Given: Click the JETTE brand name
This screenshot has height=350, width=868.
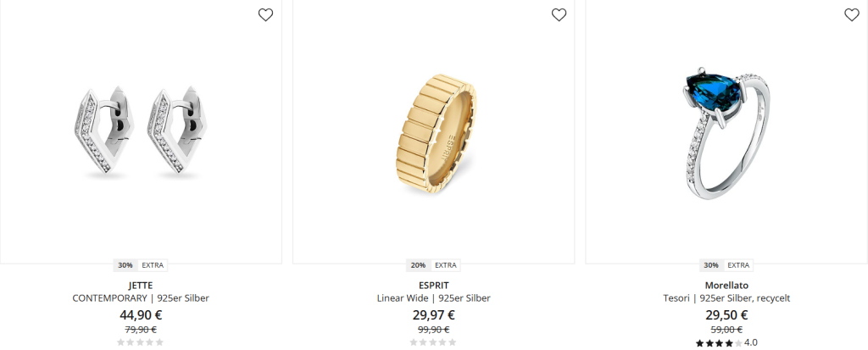Looking at the screenshot, I should click(141, 286).
